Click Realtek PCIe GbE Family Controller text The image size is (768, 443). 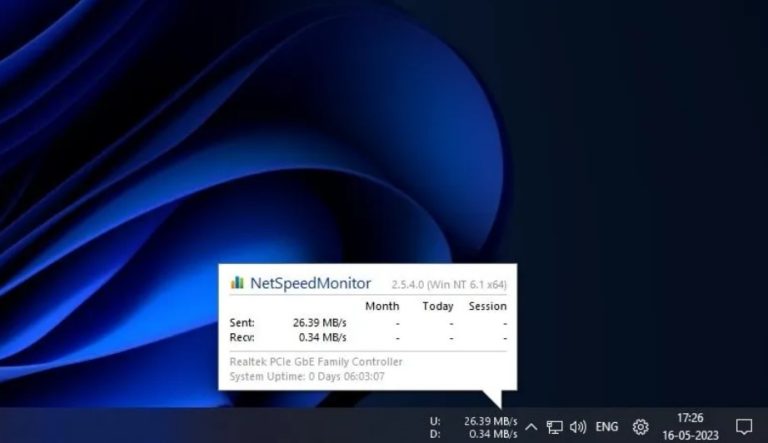[316, 361]
